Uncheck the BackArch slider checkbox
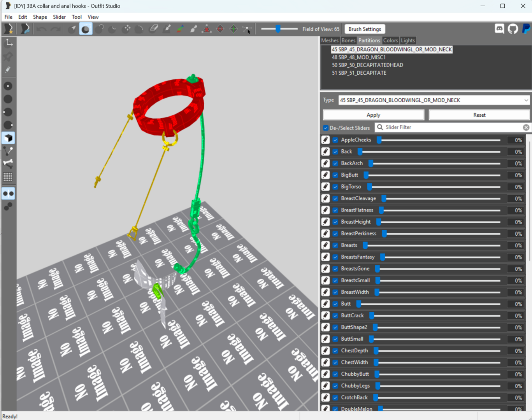Screen dimensions: 532x420 [x=335, y=163]
